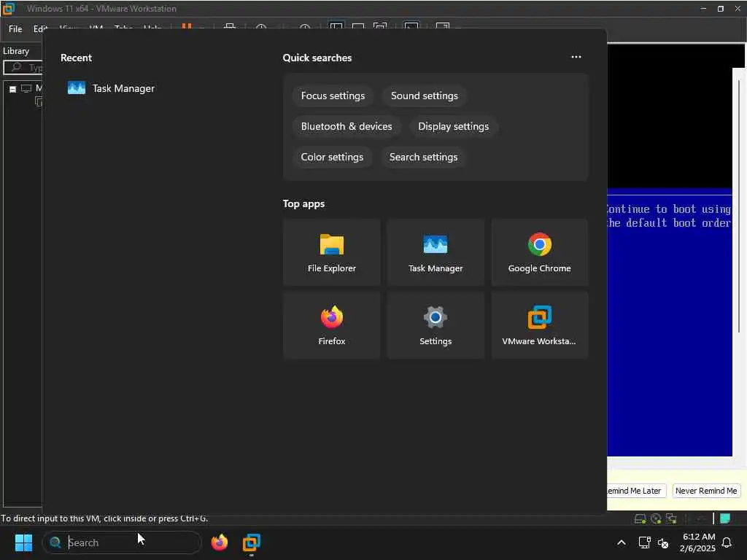
Task: Click the taskbar Search input field
Action: point(122,542)
